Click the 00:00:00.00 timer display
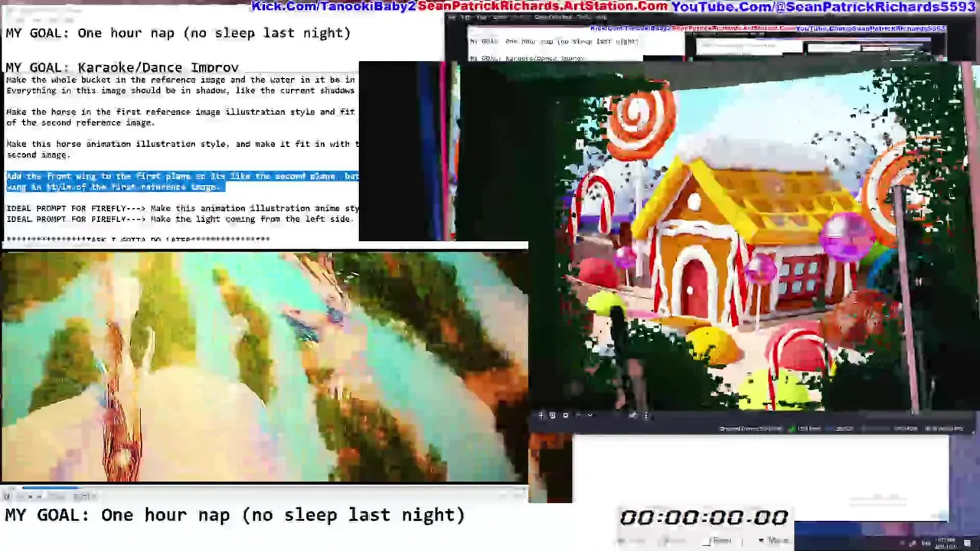Viewport: 980px width, 551px height. pyautogui.click(x=704, y=517)
